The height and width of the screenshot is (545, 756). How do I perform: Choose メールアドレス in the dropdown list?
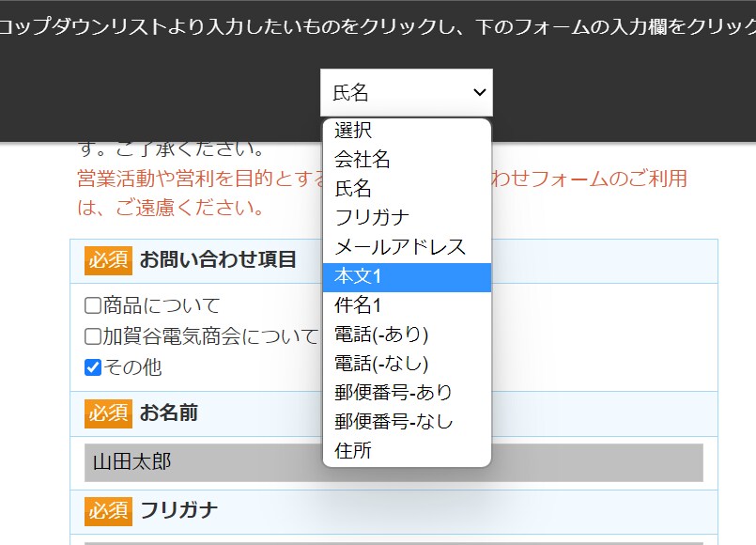407,247
